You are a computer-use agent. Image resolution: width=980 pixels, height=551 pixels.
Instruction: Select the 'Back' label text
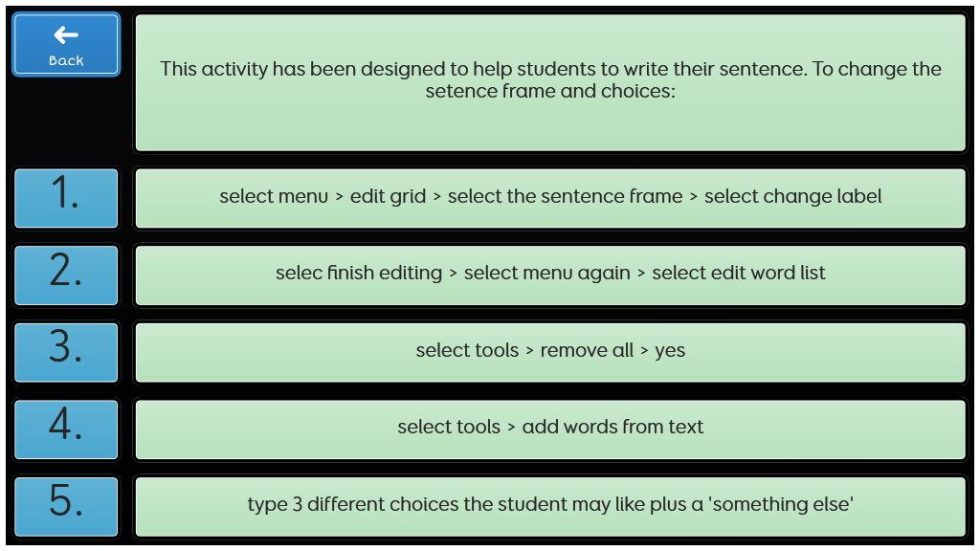(x=66, y=60)
